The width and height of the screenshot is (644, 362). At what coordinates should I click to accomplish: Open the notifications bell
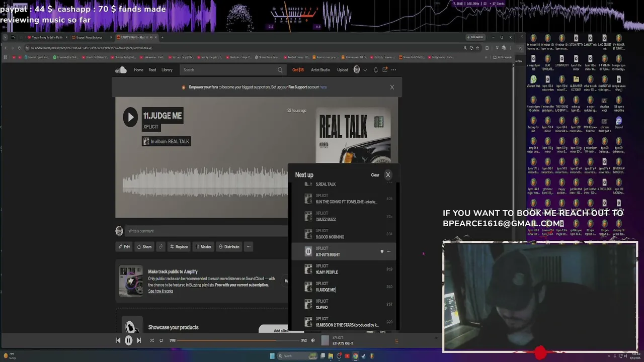(375, 70)
